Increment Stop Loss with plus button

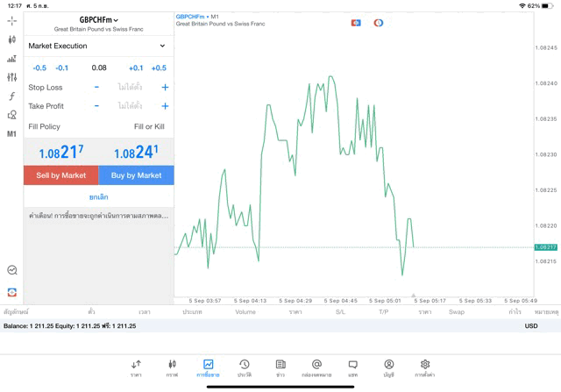pos(165,88)
